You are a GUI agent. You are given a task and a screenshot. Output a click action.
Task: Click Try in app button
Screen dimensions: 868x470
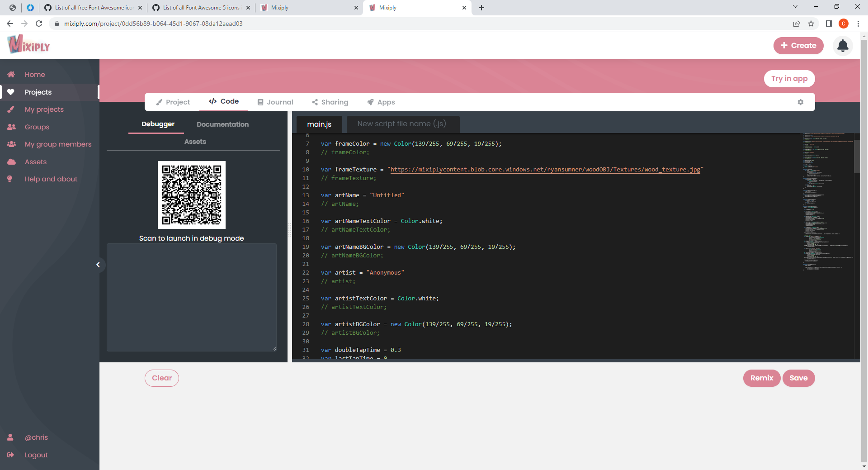click(789, 79)
